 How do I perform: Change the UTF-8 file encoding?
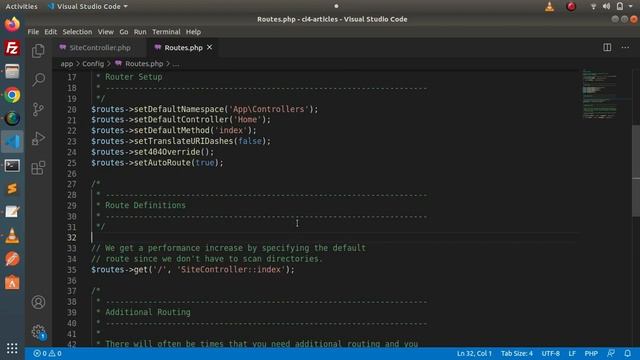[x=551, y=353]
